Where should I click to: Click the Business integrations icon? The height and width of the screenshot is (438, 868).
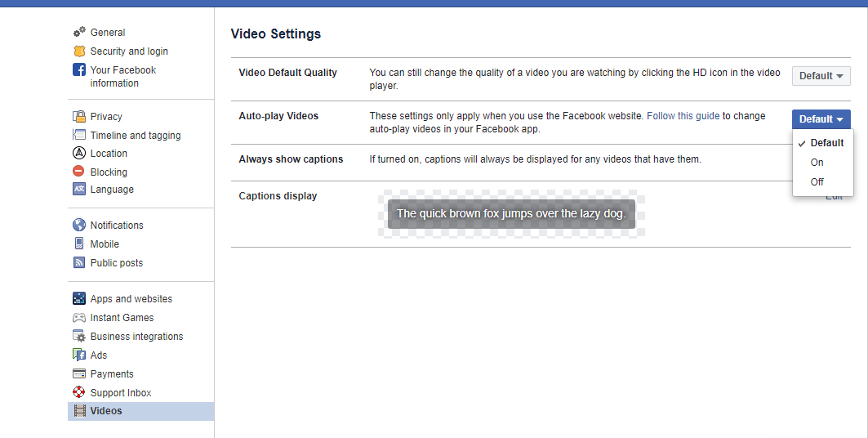tap(79, 336)
